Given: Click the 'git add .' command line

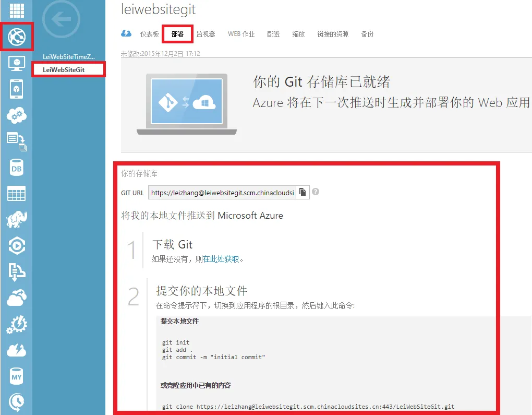Looking at the screenshot, I should click(177, 350).
